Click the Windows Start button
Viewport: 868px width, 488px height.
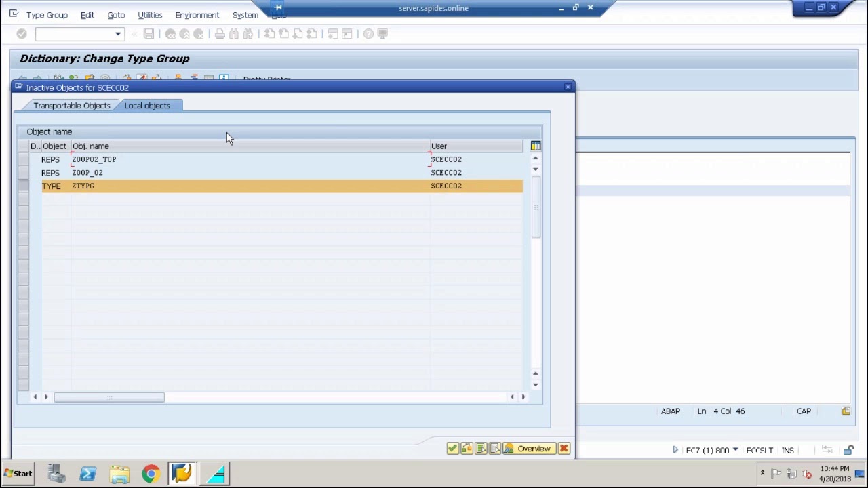coord(18,474)
